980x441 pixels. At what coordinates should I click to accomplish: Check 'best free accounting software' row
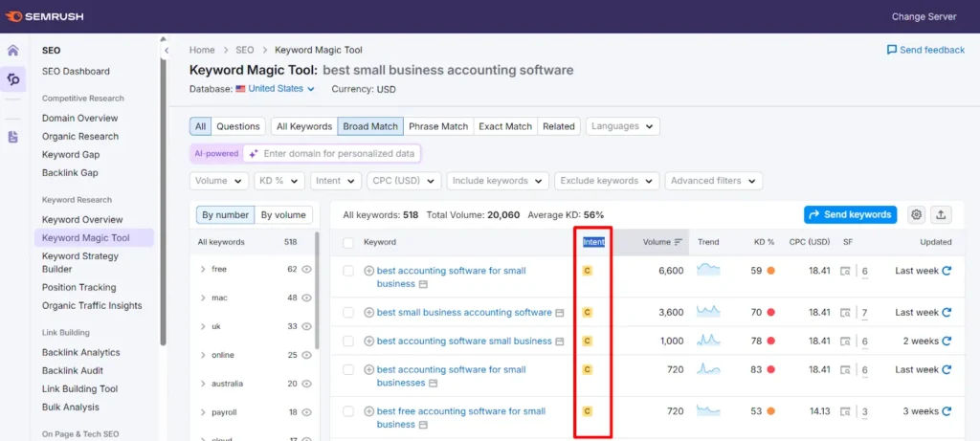tap(348, 411)
